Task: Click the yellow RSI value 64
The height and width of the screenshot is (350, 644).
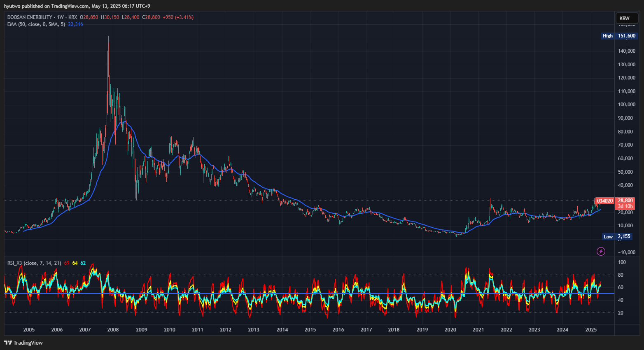Action: coord(75,263)
